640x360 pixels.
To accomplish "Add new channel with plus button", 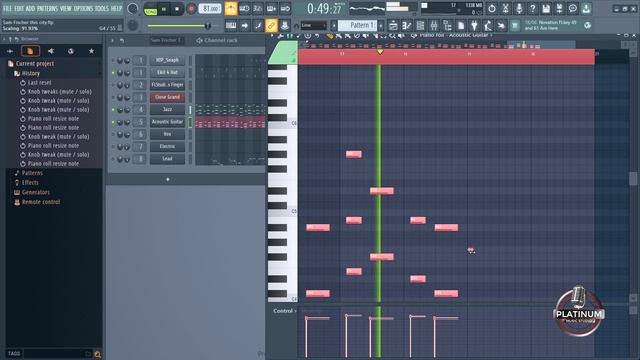I will [168, 179].
